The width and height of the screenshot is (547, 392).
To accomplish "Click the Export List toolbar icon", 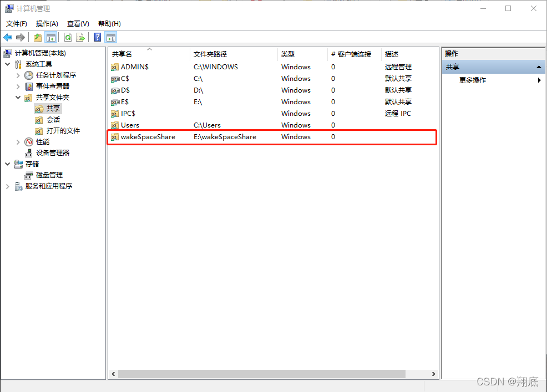I will (80, 37).
